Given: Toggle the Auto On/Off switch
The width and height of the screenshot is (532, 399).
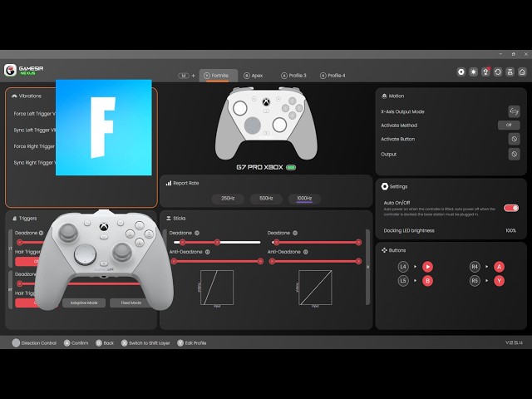Looking at the screenshot, I should click(511, 208).
